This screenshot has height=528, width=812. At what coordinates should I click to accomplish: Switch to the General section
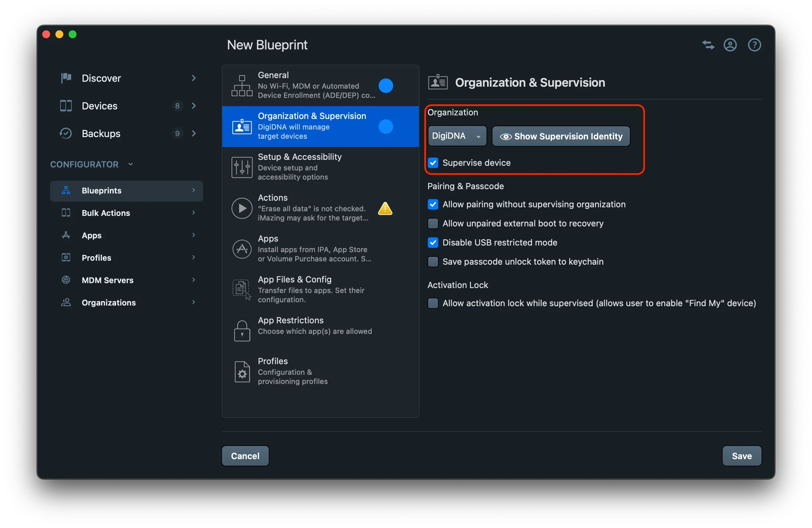click(307, 85)
